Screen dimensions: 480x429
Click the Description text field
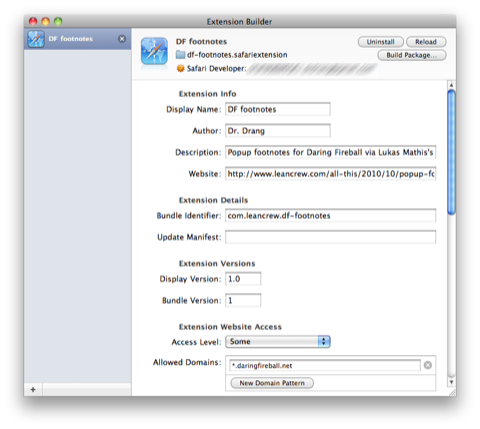(x=330, y=152)
